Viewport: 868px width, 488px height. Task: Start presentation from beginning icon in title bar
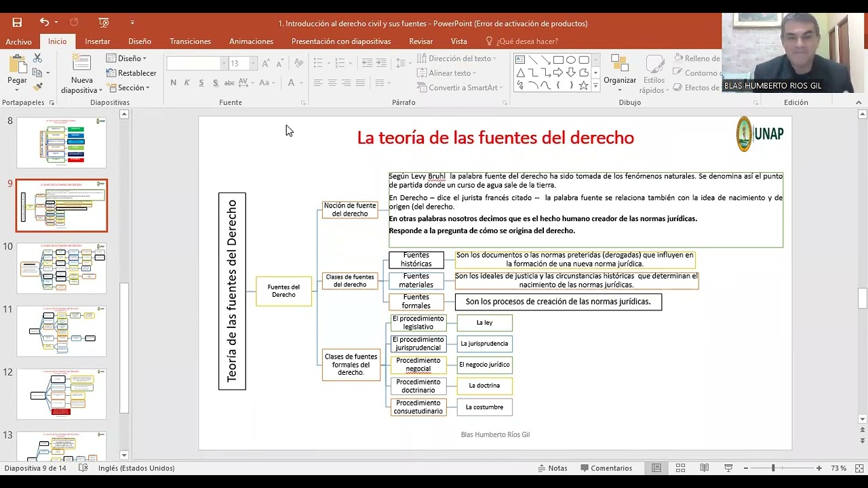point(104,22)
